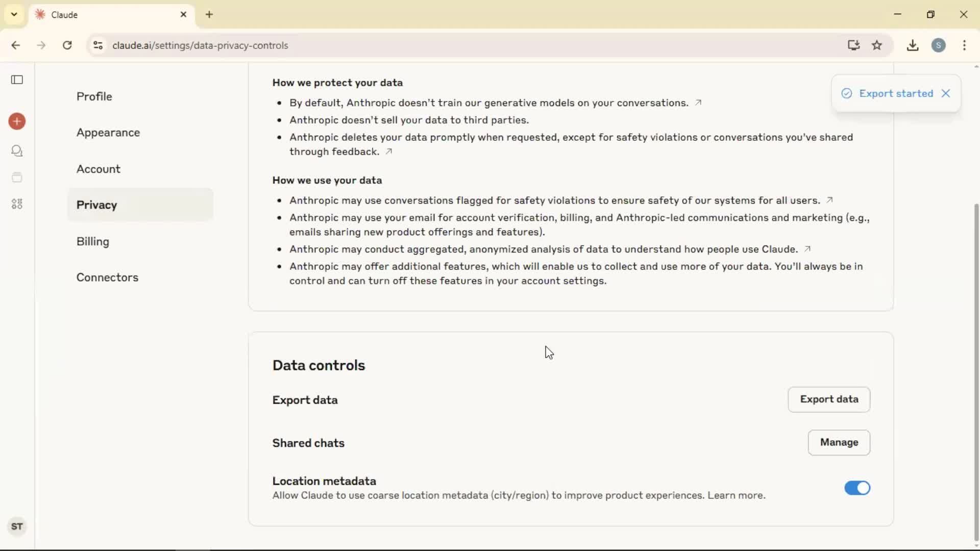Click Manage for Shared chats
This screenshot has width=980, height=551.
(x=839, y=442)
